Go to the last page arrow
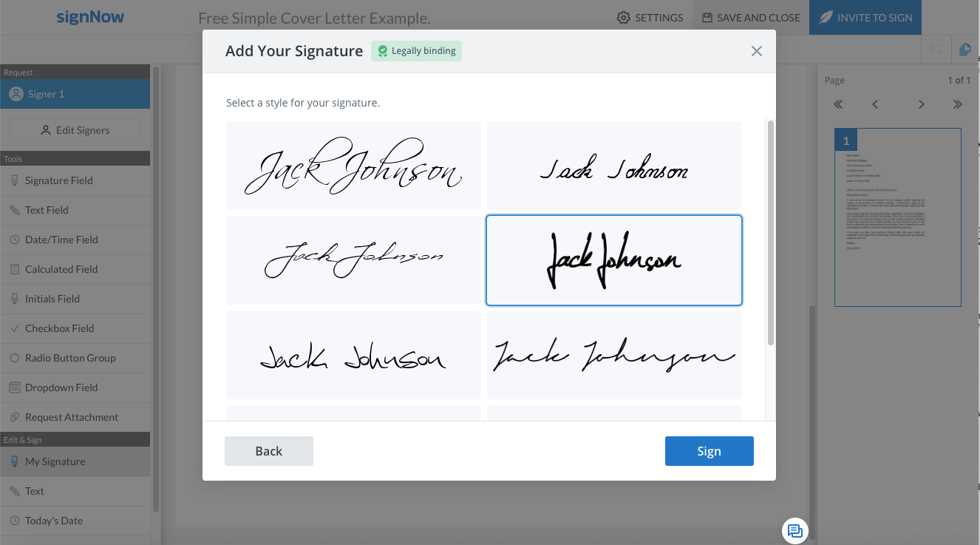 (x=958, y=104)
